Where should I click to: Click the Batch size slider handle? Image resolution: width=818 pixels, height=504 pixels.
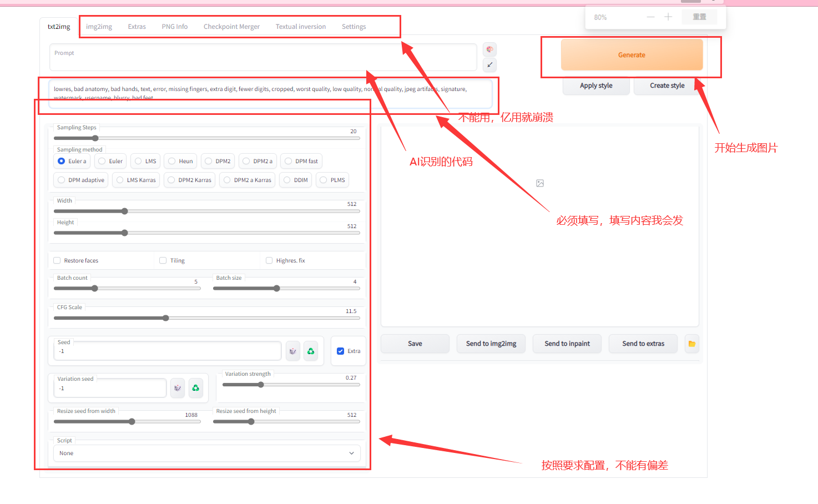coord(277,288)
